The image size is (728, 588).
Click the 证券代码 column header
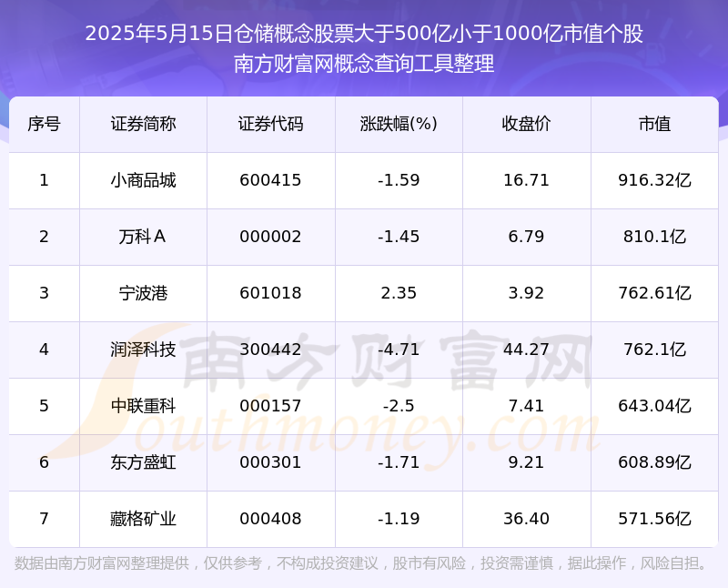pyautogui.click(x=270, y=124)
